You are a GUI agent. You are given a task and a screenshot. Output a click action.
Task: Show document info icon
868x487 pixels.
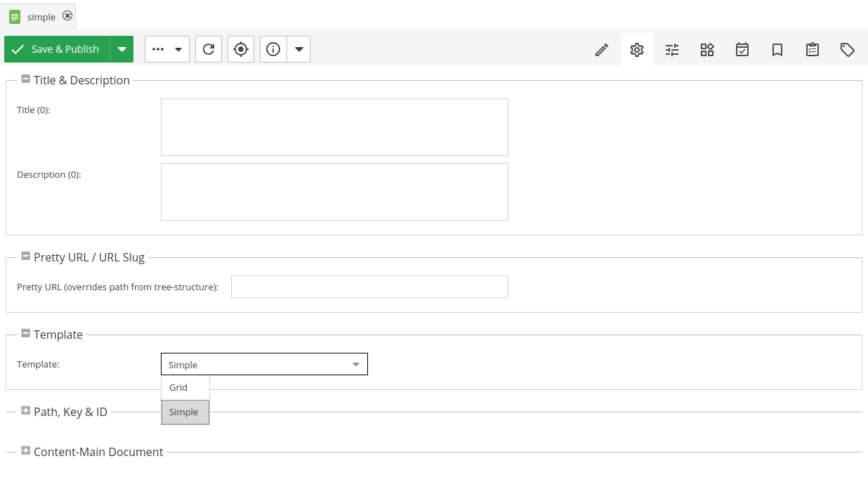[x=274, y=49]
